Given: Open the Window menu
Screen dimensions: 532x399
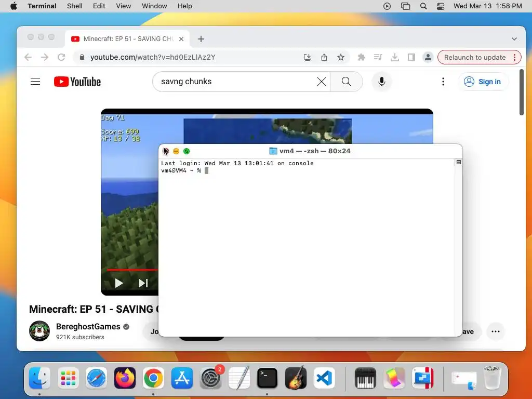Looking at the screenshot, I should click(154, 6).
